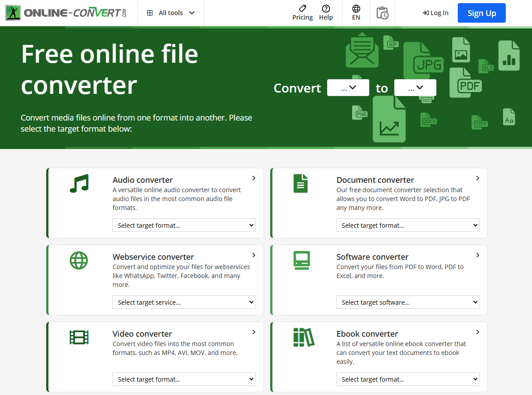
Task: Click the Video converter film strip icon
Action: pyautogui.click(x=79, y=337)
